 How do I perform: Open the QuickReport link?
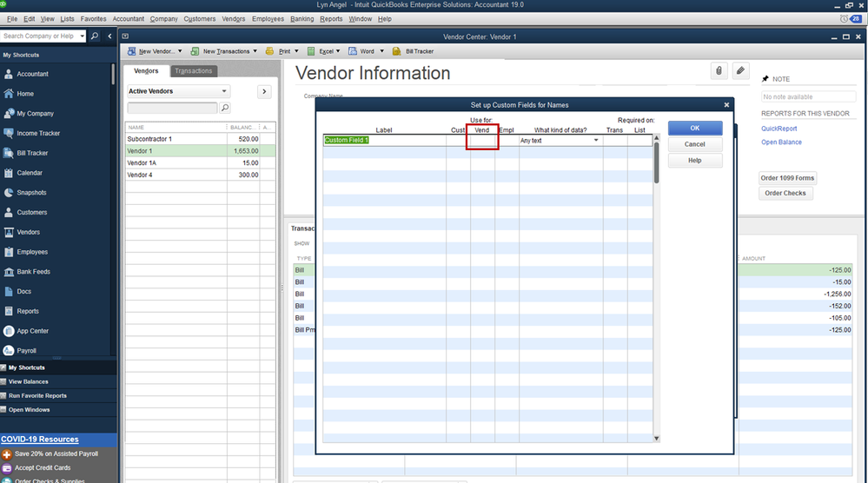(779, 129)
